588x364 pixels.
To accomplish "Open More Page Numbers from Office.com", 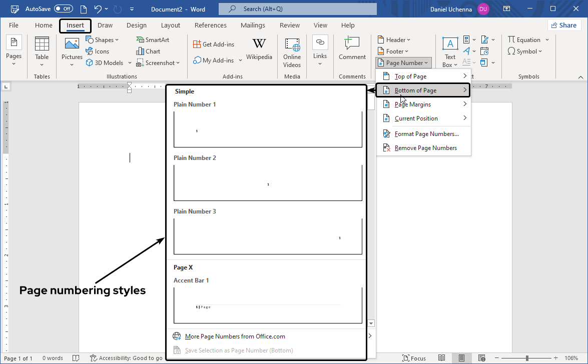I will tap(235, 336).
